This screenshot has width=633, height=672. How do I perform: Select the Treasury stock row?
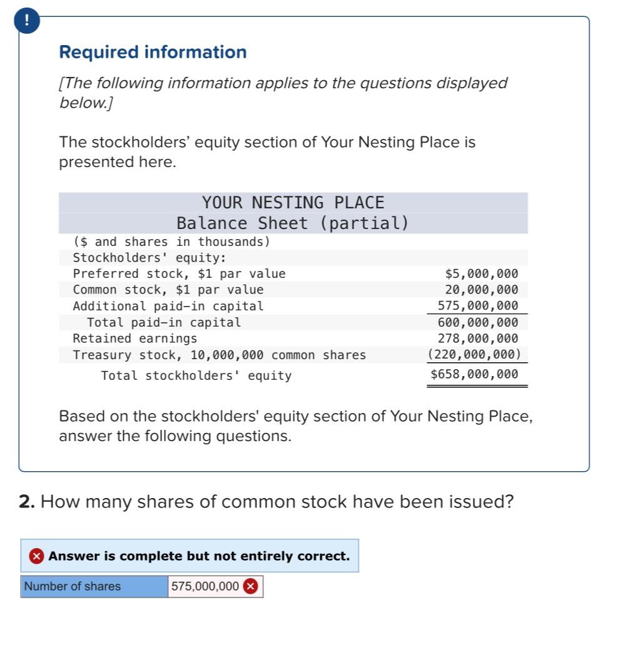pyautogui.click(x=219, y=354)
